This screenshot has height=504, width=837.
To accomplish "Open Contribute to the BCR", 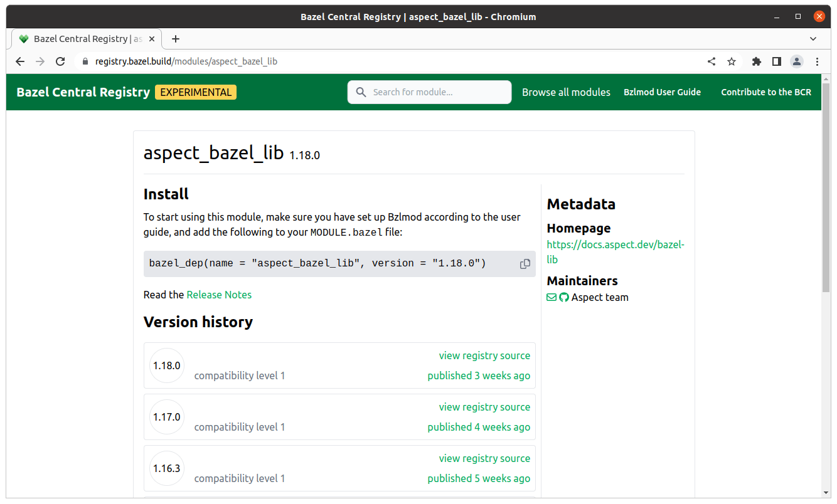I will click(x=766, y=92).
